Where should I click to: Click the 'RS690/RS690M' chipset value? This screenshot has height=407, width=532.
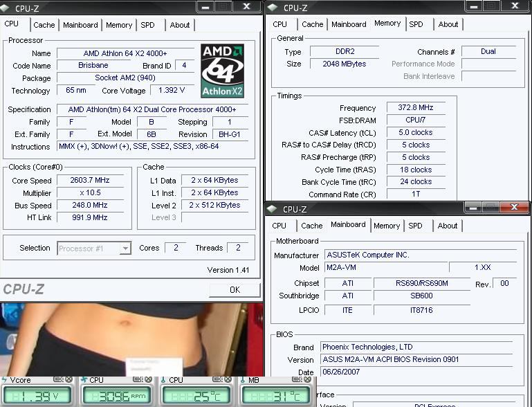click(x=422, y=283)
